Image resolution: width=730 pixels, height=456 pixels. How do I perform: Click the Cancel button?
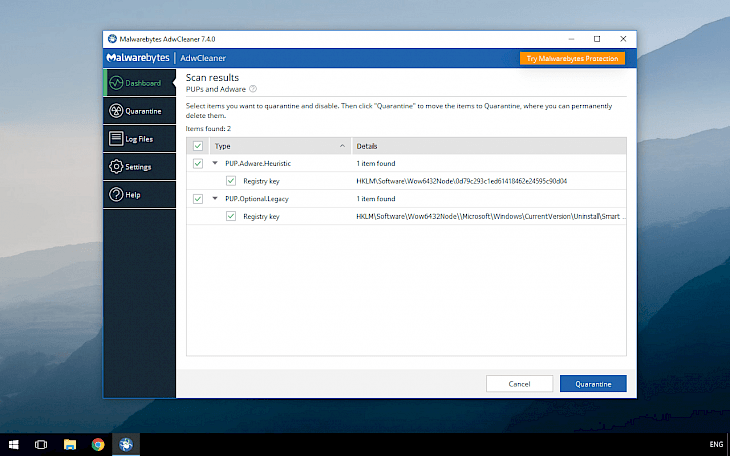pyautogui.click(x=520, y=384)
